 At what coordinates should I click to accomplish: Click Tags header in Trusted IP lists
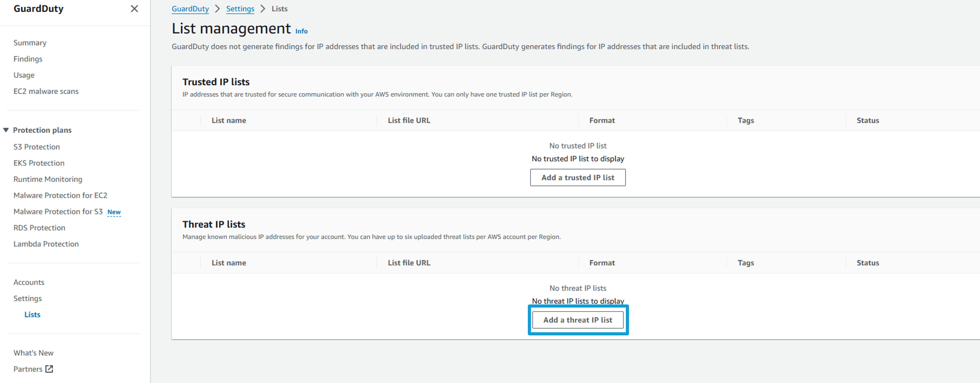click(746, 120)
